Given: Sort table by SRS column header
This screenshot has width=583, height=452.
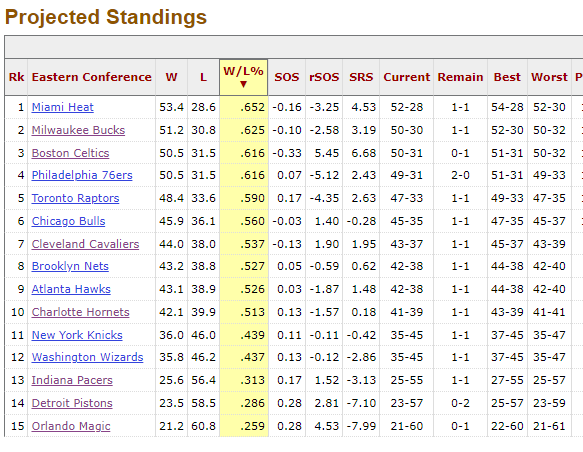Looking at the screenshot, I should coord(361,77).
